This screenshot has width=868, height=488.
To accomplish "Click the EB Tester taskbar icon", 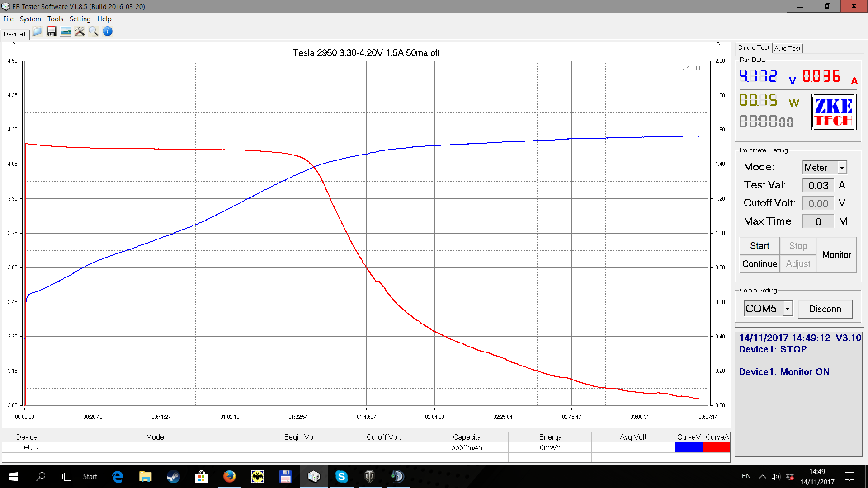I will pos(314,476).
